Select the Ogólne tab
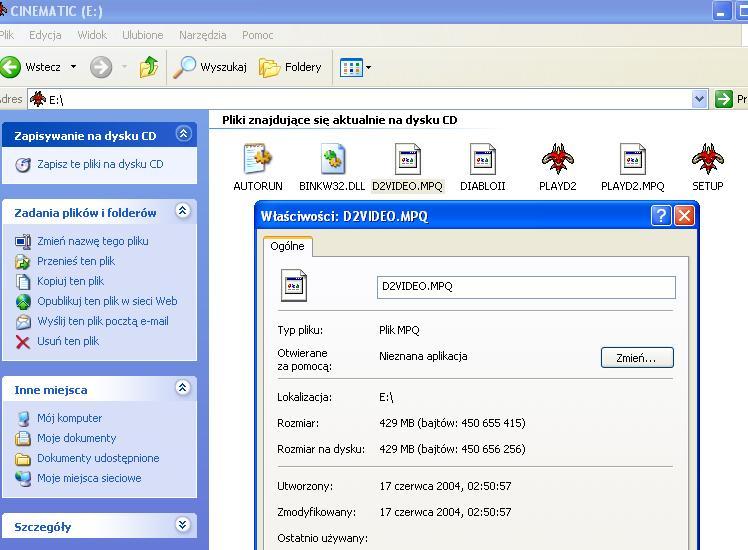748x550 pixels. [x=288, y=247]
